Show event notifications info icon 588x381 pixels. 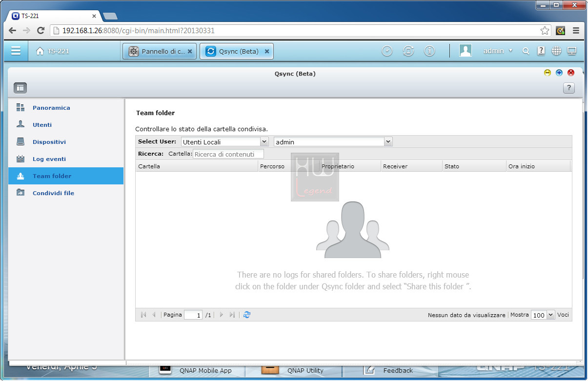tap(429, 51)
